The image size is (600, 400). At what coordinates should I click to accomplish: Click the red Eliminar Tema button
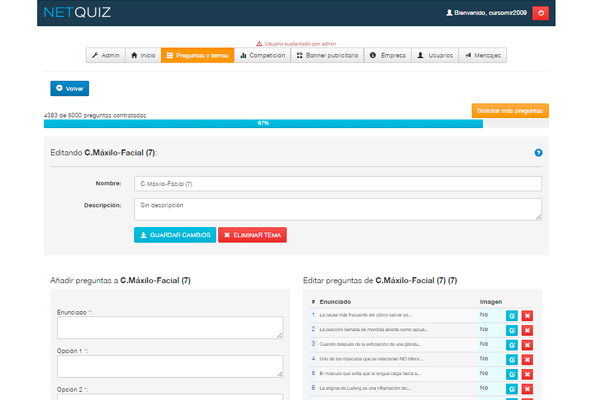coord(253,235)
